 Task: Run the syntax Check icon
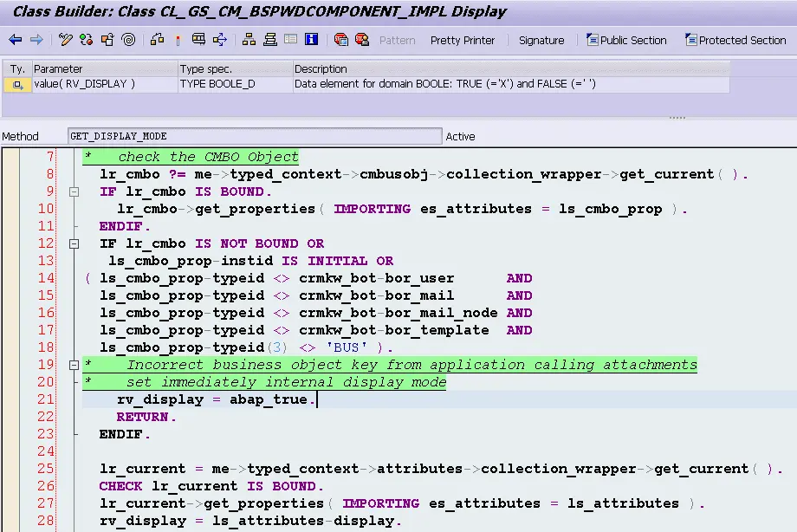pos(157,40)
